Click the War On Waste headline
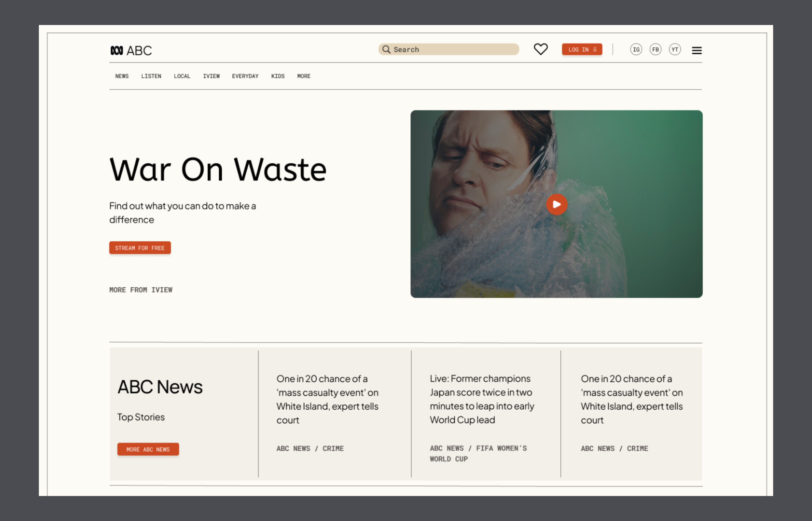The height and width of the screenshot is (521, 812). tap(218, 169)
